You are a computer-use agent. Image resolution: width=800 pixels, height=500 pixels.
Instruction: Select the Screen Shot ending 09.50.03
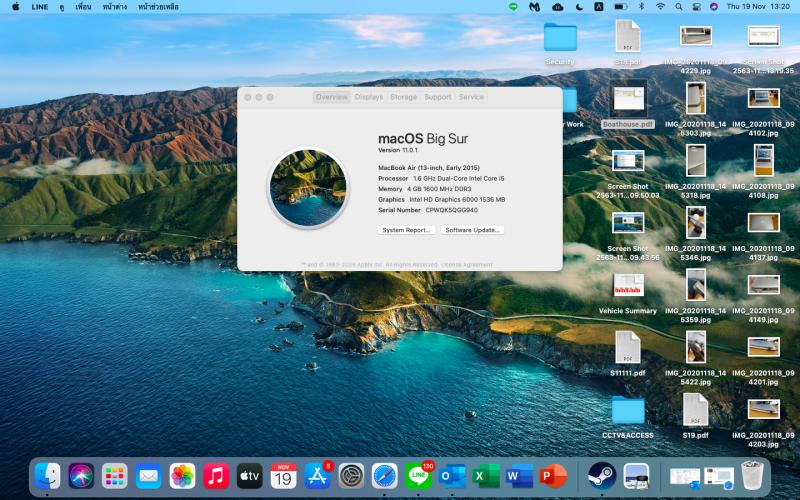tap(628, 173)
